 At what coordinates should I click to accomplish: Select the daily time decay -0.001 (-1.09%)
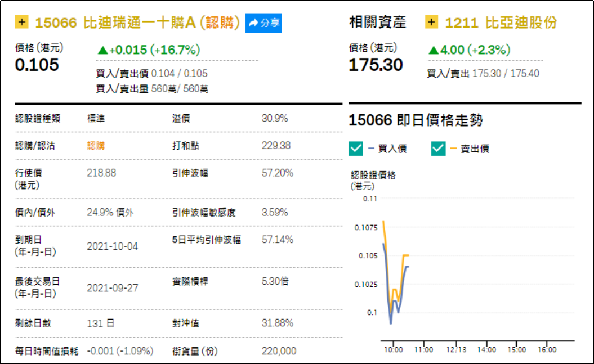[120, 351]
